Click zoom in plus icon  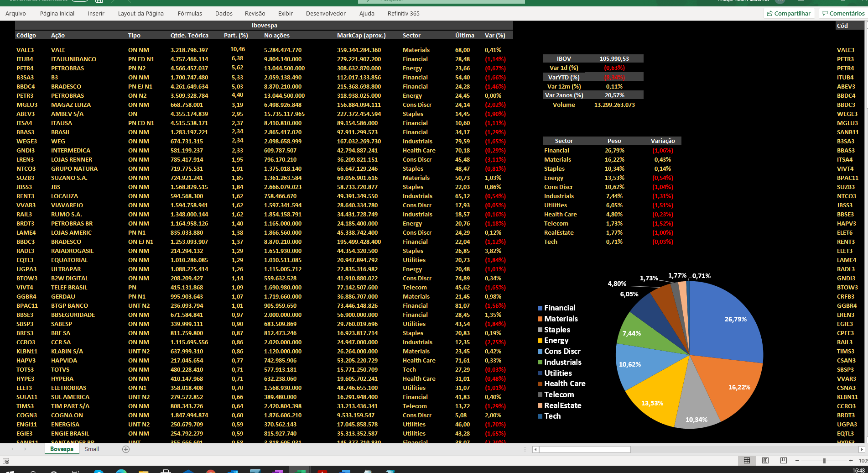[851, 461]
